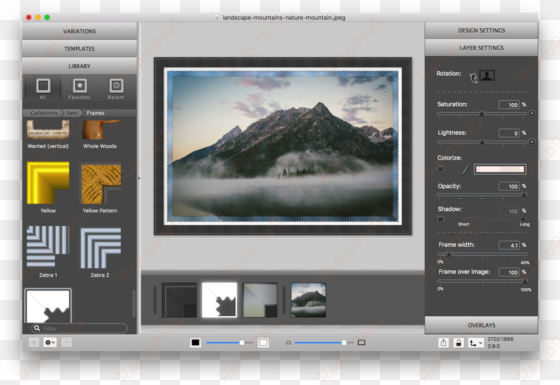Image resolution: width=560 pixels, height=385 pixels.
Task: Click the Frame over image slider
Action: click(482, 281)
